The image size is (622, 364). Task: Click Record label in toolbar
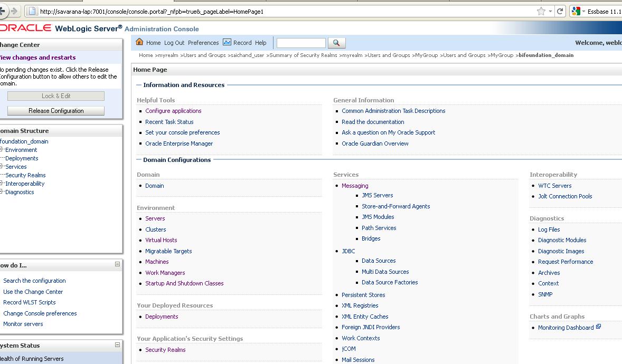[242, 43]
